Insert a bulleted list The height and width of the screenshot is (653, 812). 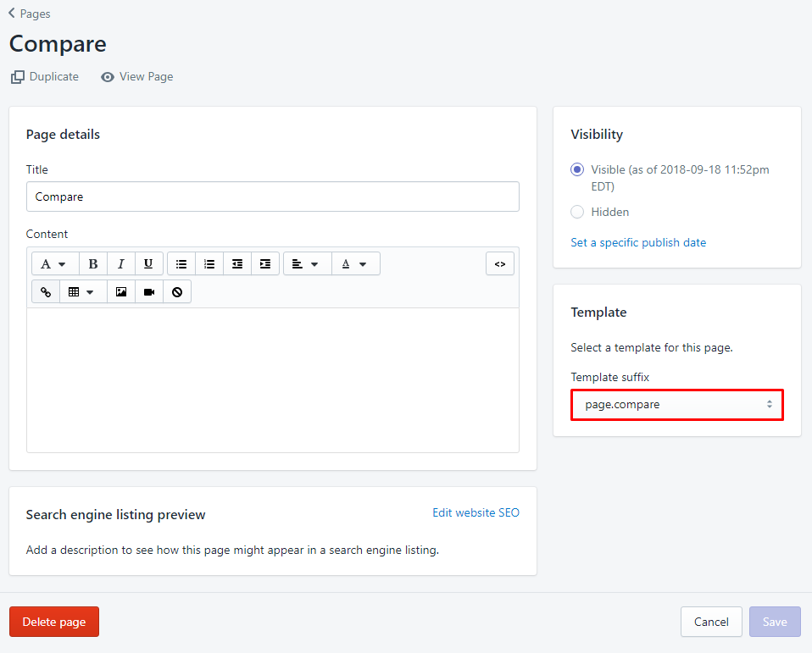[x=181, y=264]
